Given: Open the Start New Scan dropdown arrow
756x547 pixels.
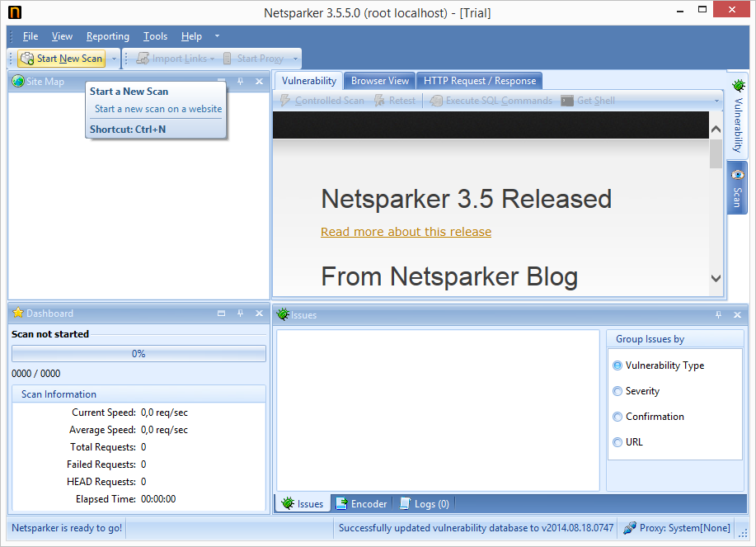Looking at the screenshot, I should click(115, 59).
